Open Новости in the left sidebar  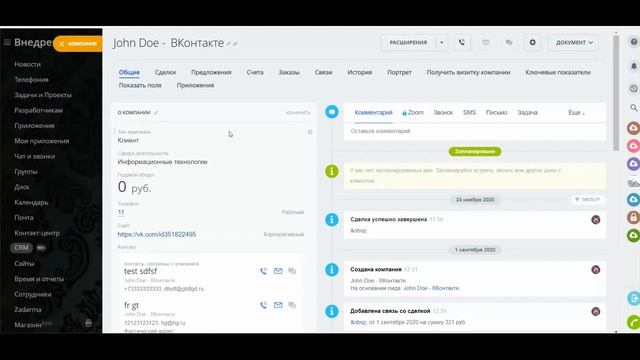[27, 64]
